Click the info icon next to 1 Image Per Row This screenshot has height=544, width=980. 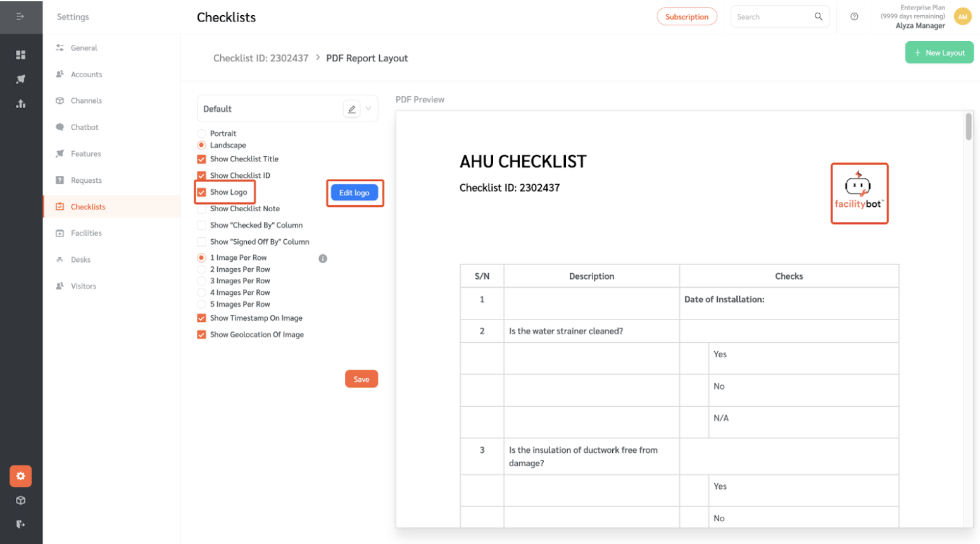coord(324,258)
